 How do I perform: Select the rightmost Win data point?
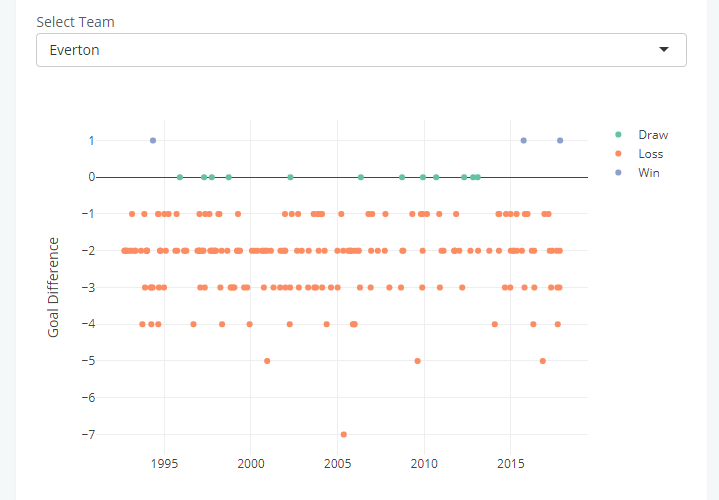point(560,140)
